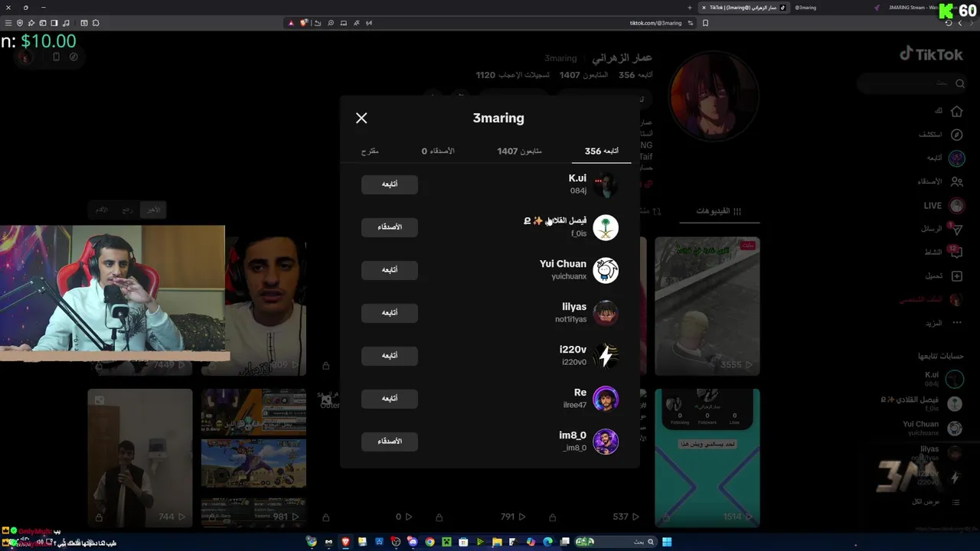The width and height of the screenshot is (980, 551).
Task: Open i220v lightning avatar in the dialog
Action: click(x=606, y=356)
